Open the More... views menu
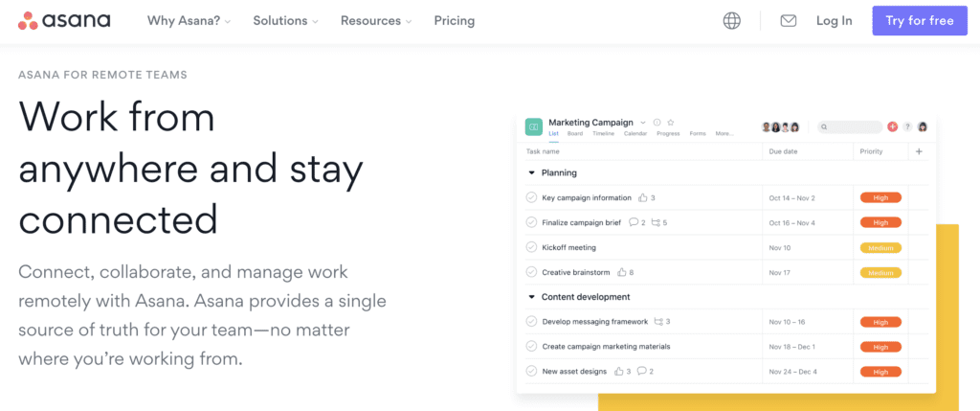The width and height of the screenshot is (980, 411). (x=724, y=134)
